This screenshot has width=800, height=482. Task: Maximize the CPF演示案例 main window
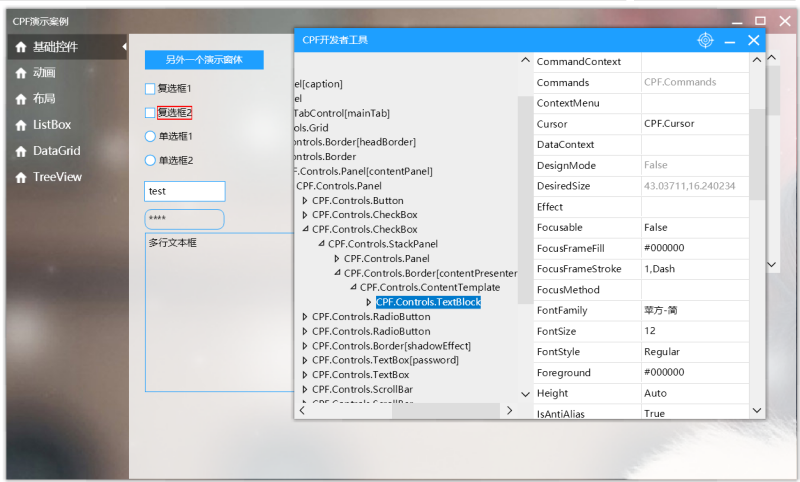pyautogui.click(x=760, y=21)
